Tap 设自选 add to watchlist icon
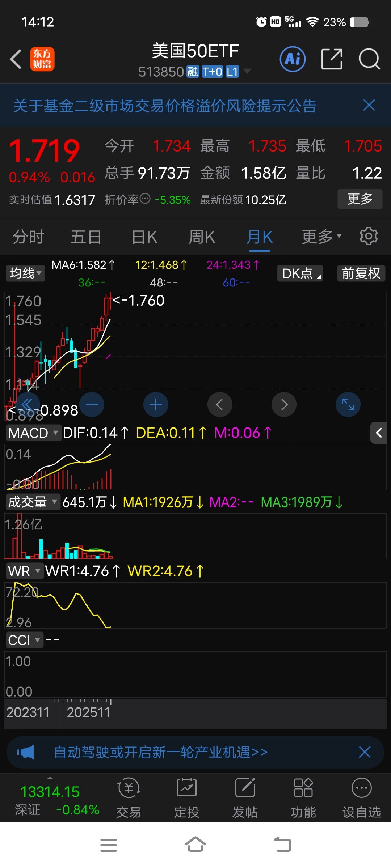 (x=362, y=799)
